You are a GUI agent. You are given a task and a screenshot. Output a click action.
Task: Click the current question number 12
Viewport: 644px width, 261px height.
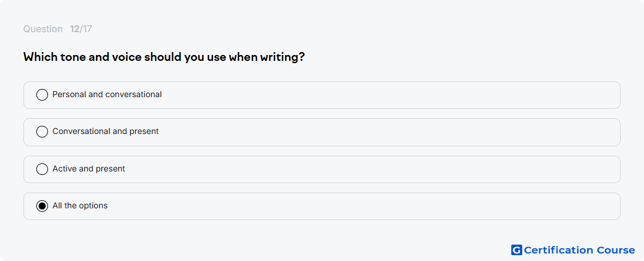[x=74, y=29]
